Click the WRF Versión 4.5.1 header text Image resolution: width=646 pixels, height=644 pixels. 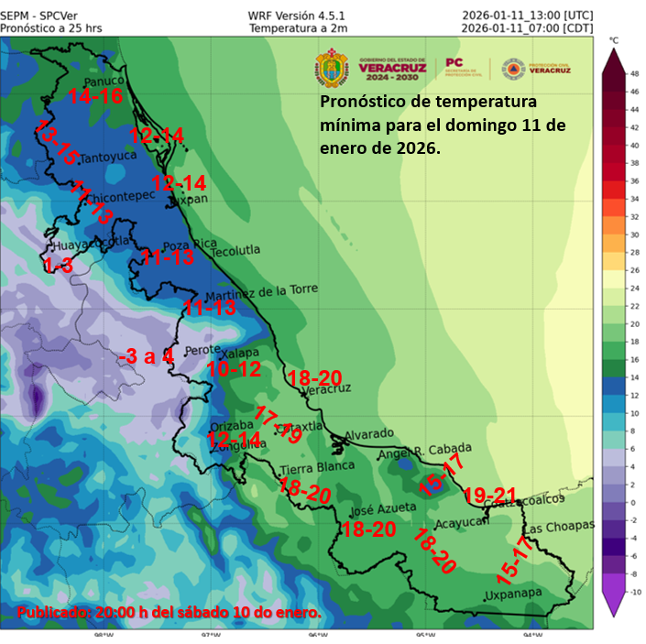pyautogui.click(x=298, y=15)
